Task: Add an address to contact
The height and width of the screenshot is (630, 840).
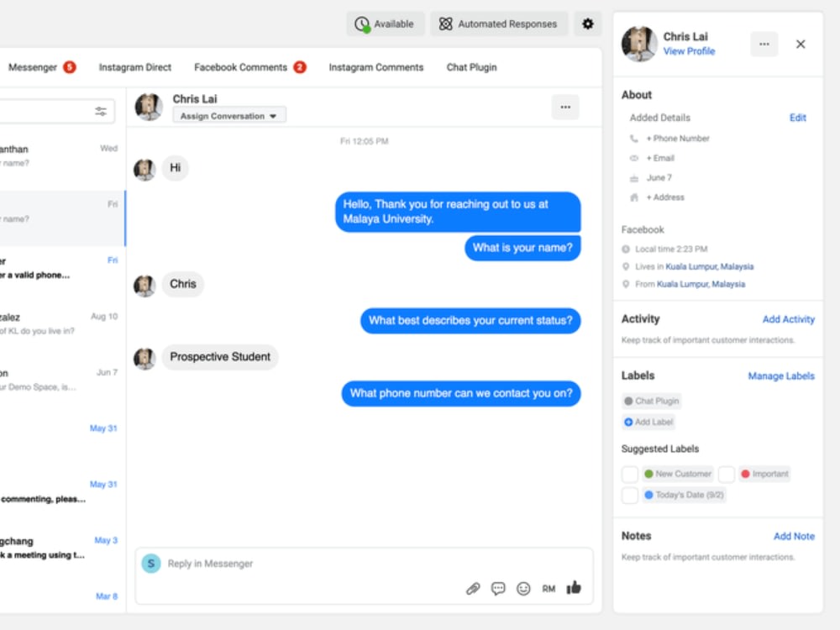Action: [x=664, y=197]
